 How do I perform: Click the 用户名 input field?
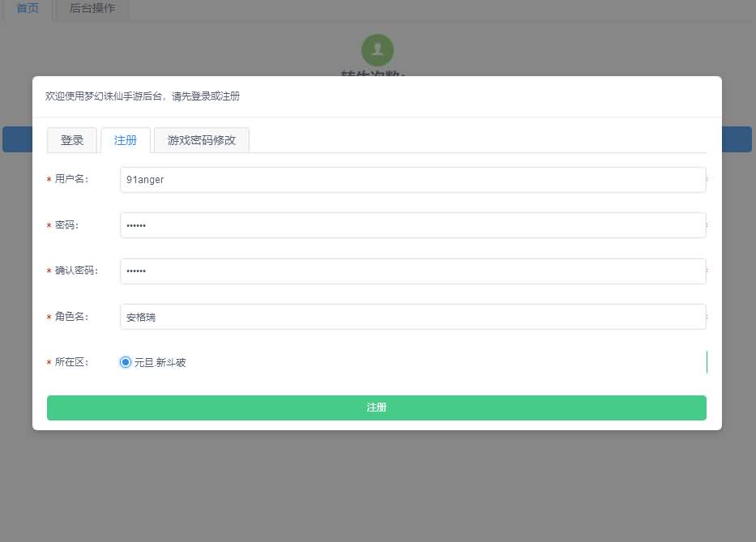(412, 180)
